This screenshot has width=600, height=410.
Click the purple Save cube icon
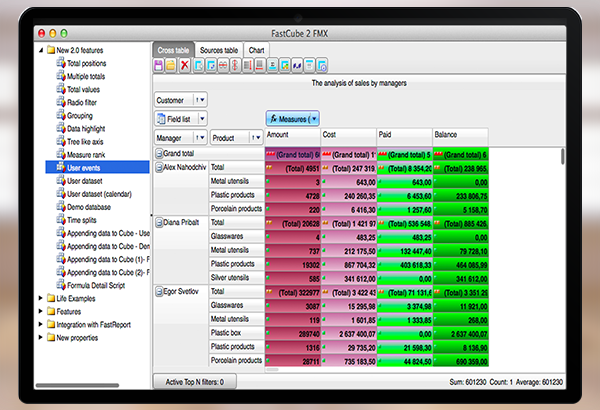160,65
